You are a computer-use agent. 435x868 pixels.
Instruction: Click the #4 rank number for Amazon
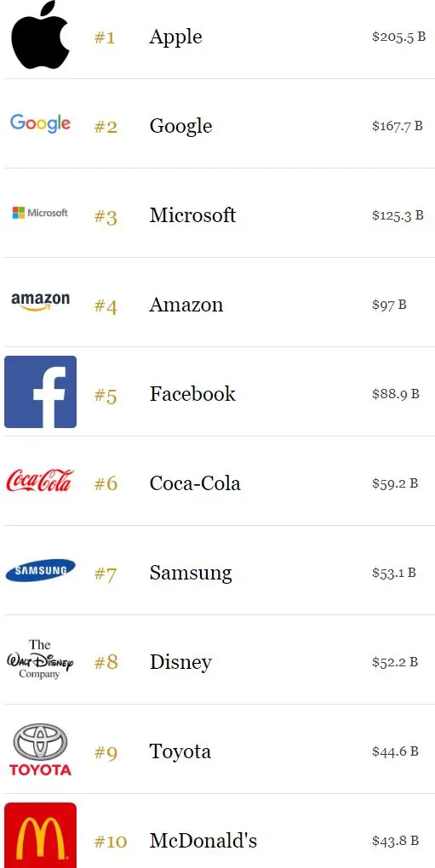pyautogui.click(x=106, y=306)
